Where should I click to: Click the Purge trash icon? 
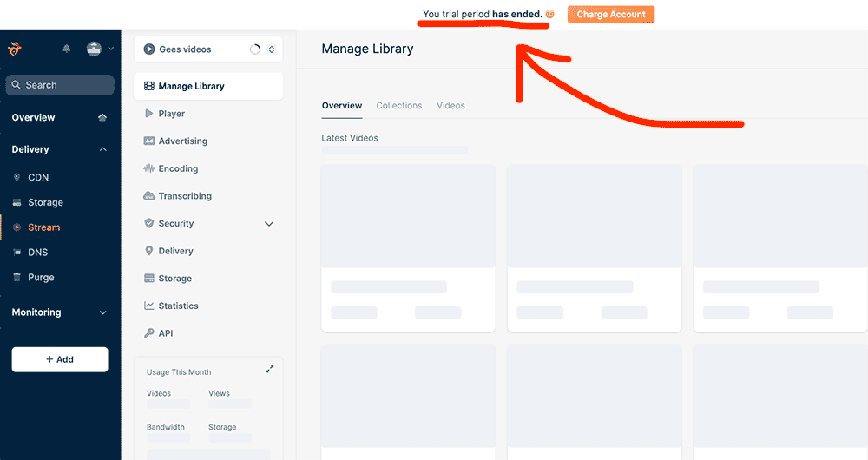coord(16,278)
